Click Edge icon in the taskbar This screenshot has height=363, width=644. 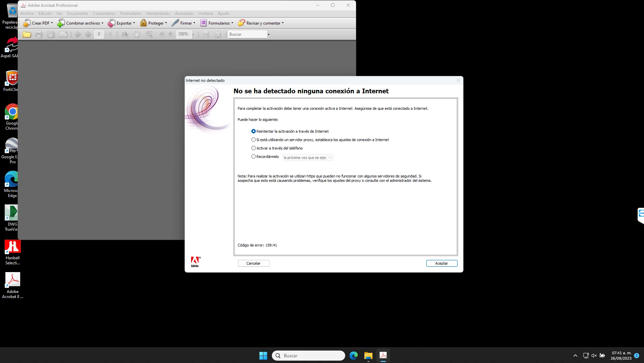tap(354, 356)
